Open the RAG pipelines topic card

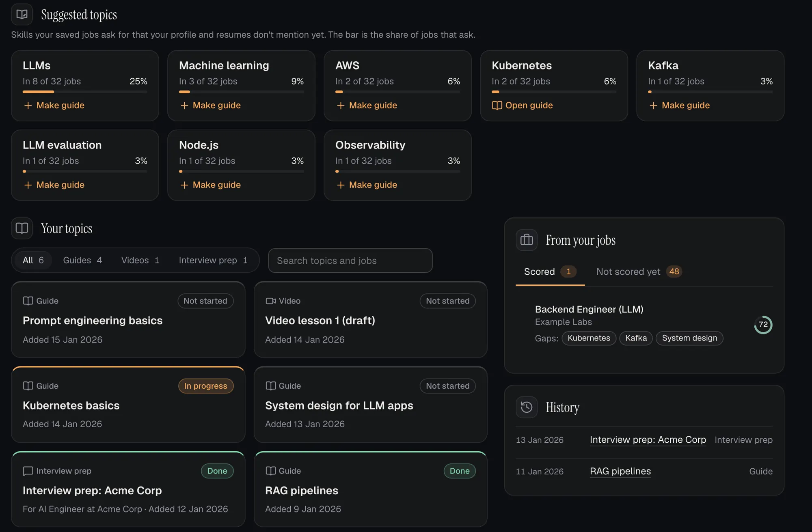pos(370,489)
